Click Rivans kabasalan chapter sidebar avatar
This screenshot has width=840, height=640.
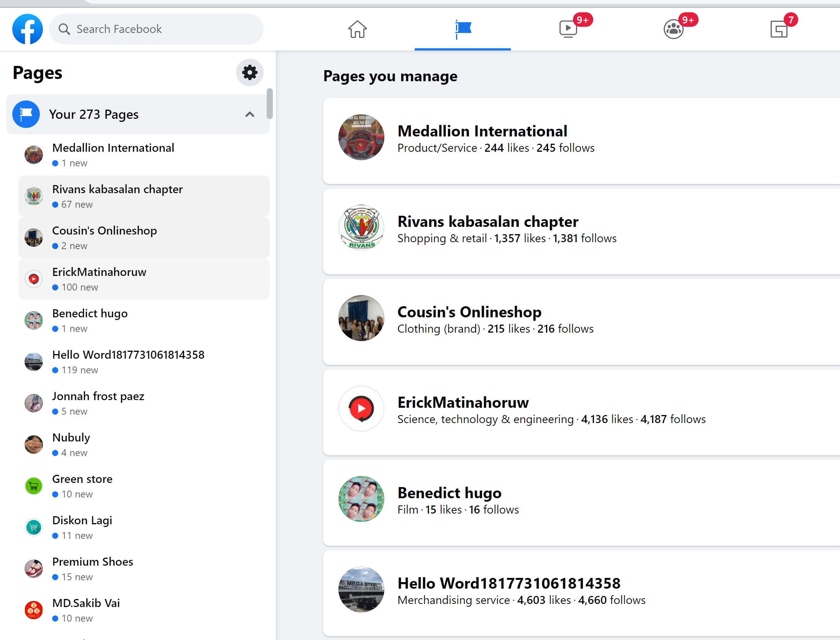(x=34, y=196)
